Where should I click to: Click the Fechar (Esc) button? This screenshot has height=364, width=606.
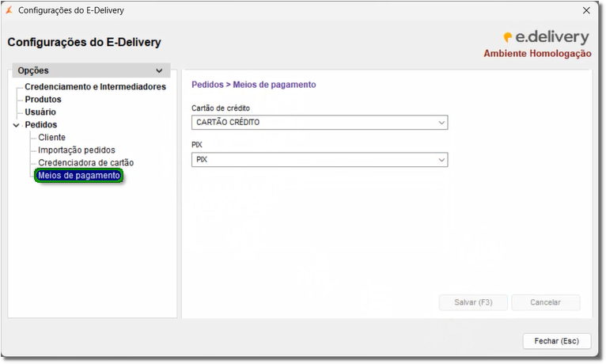556,341
